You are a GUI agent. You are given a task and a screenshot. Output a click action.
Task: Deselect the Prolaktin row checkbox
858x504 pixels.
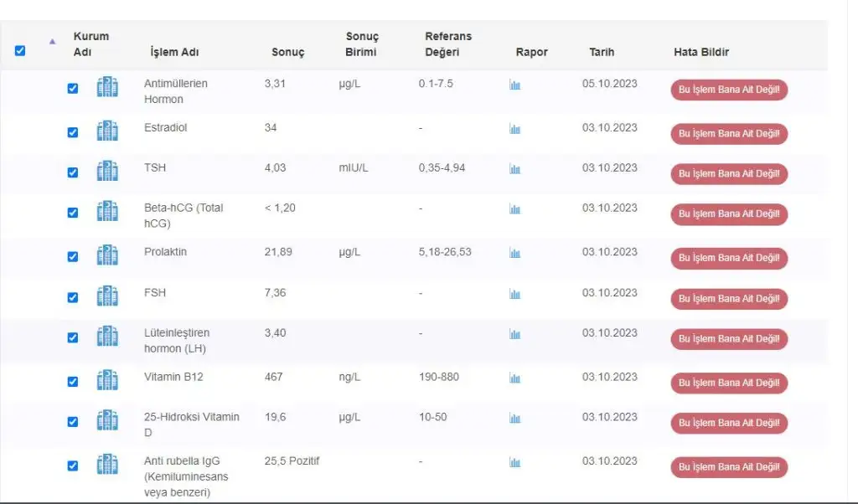(x=73, y=256)
